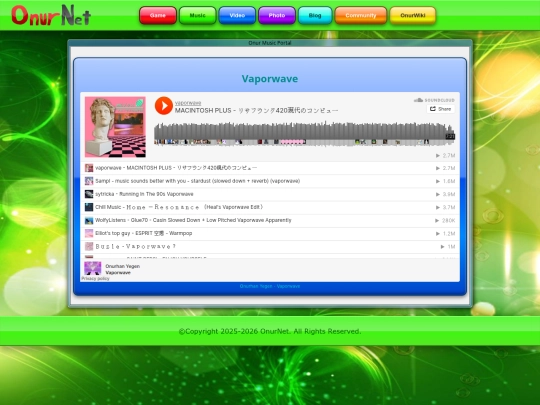Screen dimensions: 540x405
Task: Play the MACINTOSH PLUS track
Action: [x=164, y=105]
